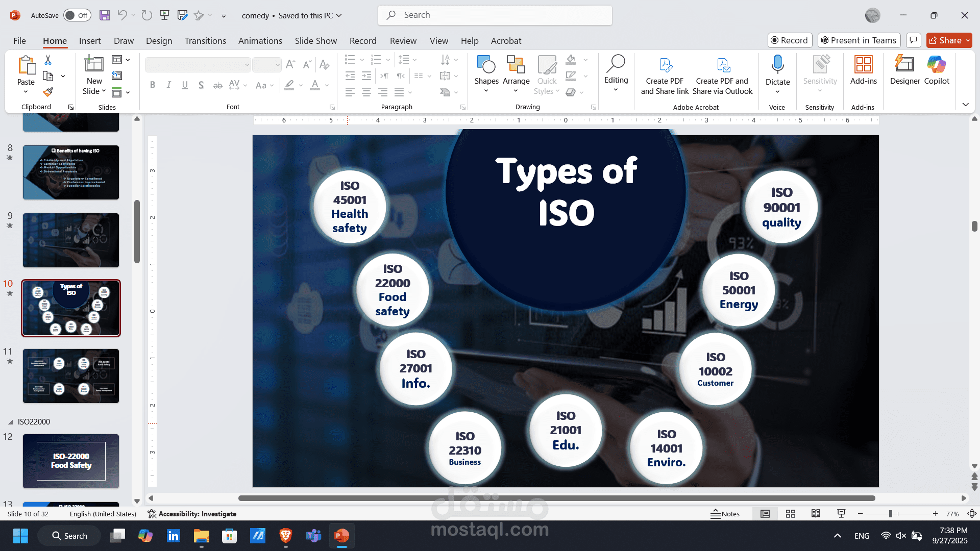
Task: Switch to Slide Sorter view
Action: pyautogui.click(x=791, y=514)
